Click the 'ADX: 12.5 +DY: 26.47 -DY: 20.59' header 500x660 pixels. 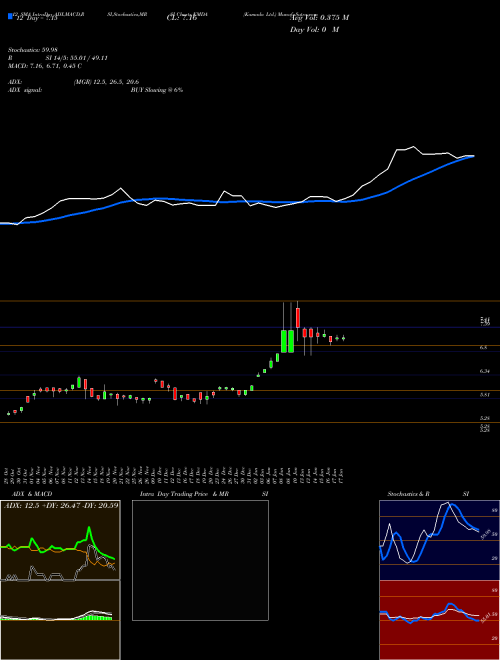[61, 505]
